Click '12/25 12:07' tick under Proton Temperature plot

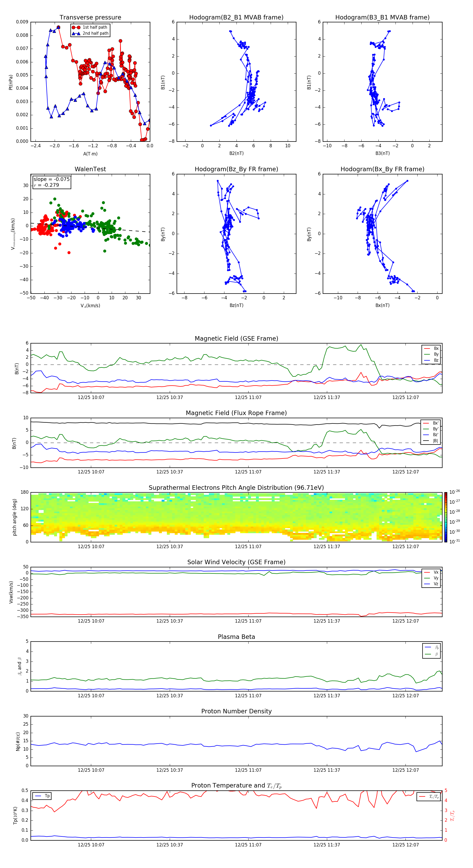coord(405,845)
